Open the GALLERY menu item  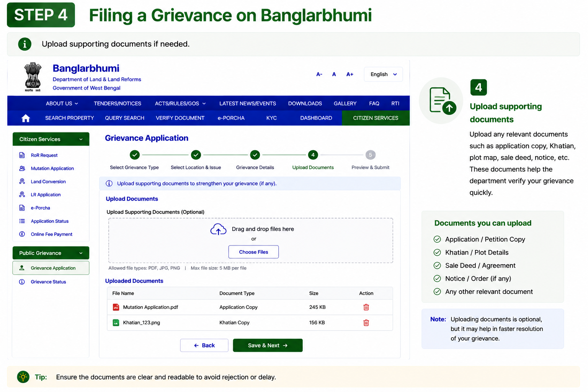[x=345, y=103]
